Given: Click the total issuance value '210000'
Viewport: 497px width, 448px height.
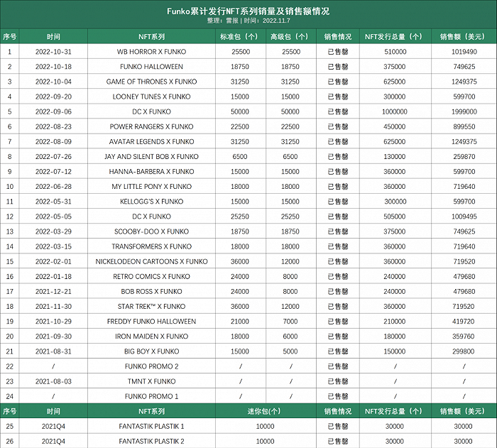Looking at the screenshot, I should coord(395,322).
